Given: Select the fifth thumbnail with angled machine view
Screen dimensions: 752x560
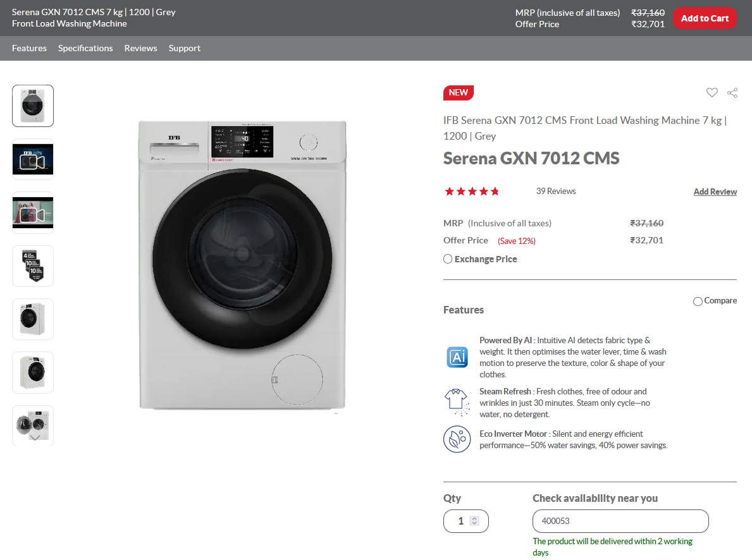Looking at the screenshot, I should coord(33,319).
